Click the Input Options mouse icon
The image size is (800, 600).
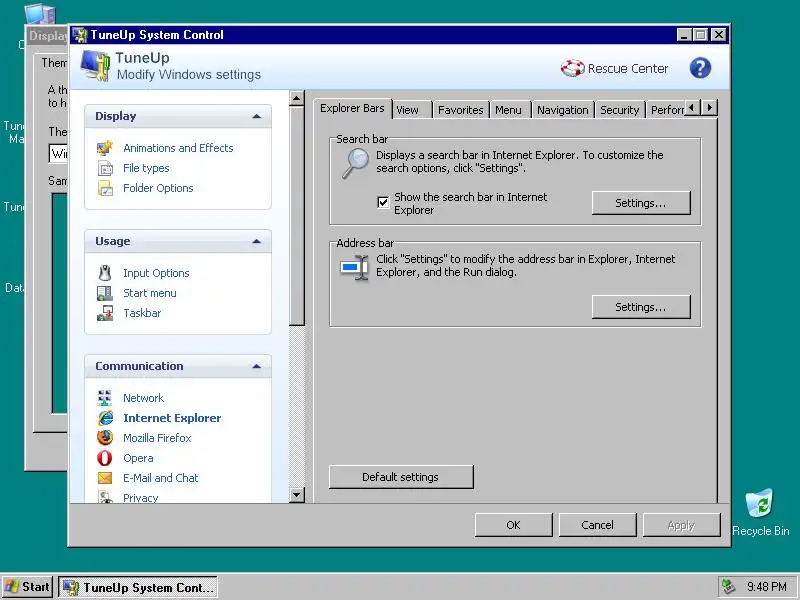coord(105,273)
